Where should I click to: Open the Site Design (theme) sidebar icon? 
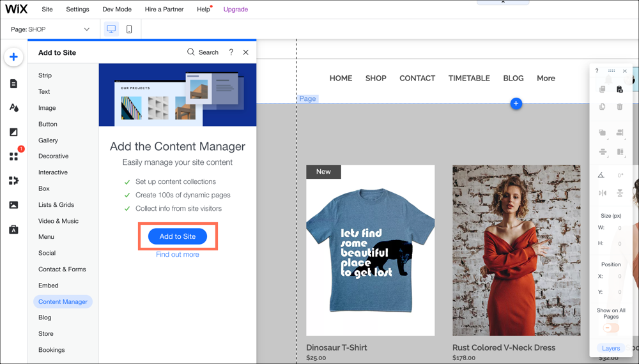click(13, 107)
